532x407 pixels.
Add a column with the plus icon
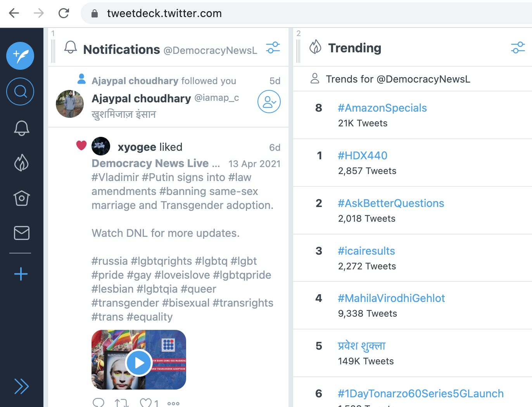pyautogui.click(x=21, y=274)
